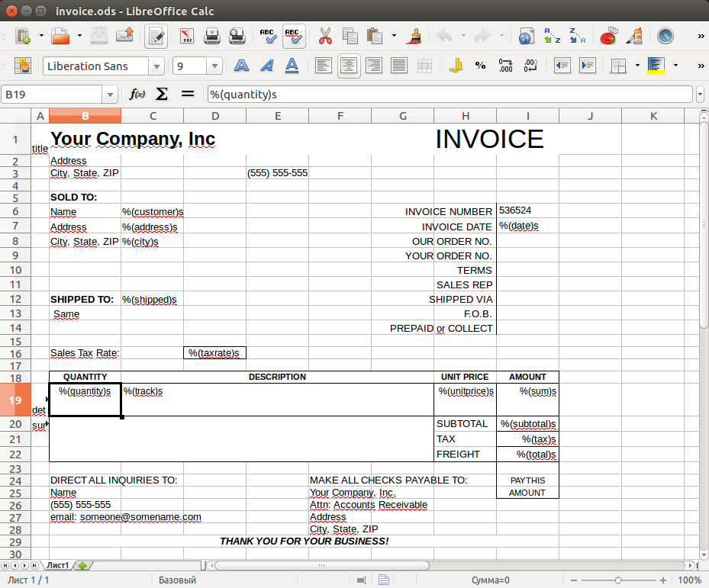Click formula input line with %(quantity)s
Screen dimensions: 709x588
[x=450, y=95]
